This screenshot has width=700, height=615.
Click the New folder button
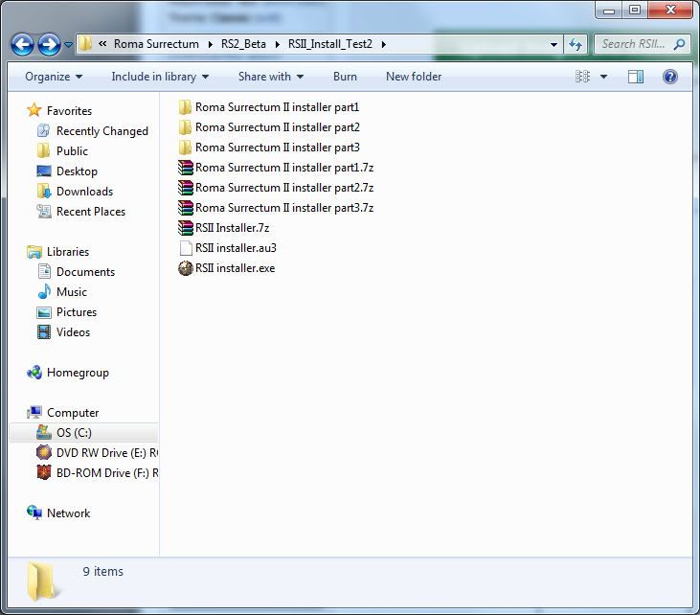(x=413, y=77)
